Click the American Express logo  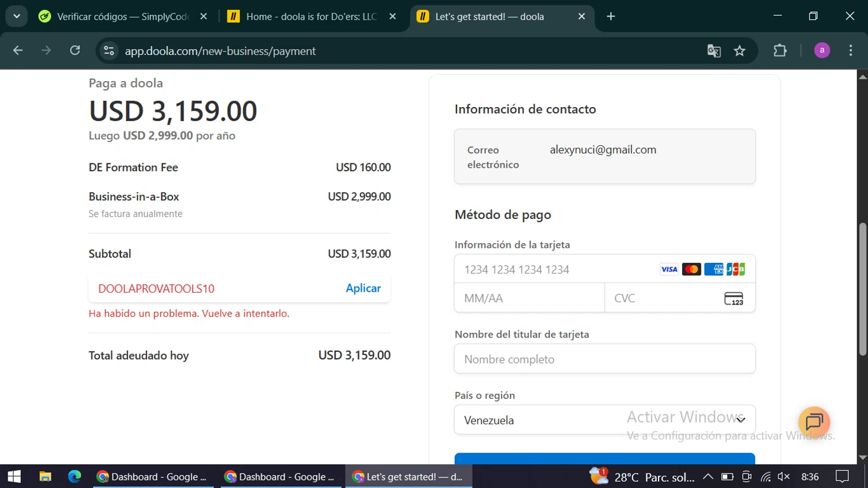point(713,269)
